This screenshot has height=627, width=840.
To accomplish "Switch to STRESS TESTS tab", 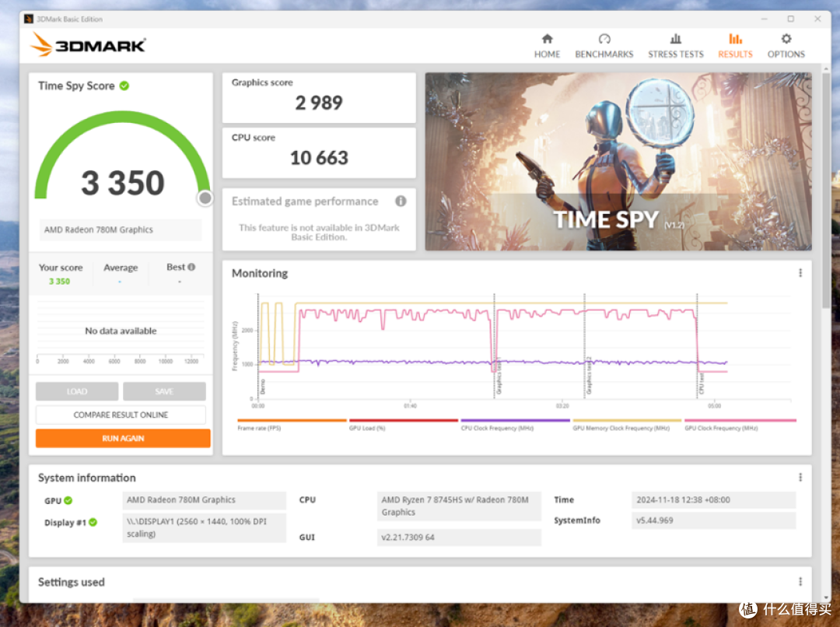I will pyautogui.click(x=676, y=46).
